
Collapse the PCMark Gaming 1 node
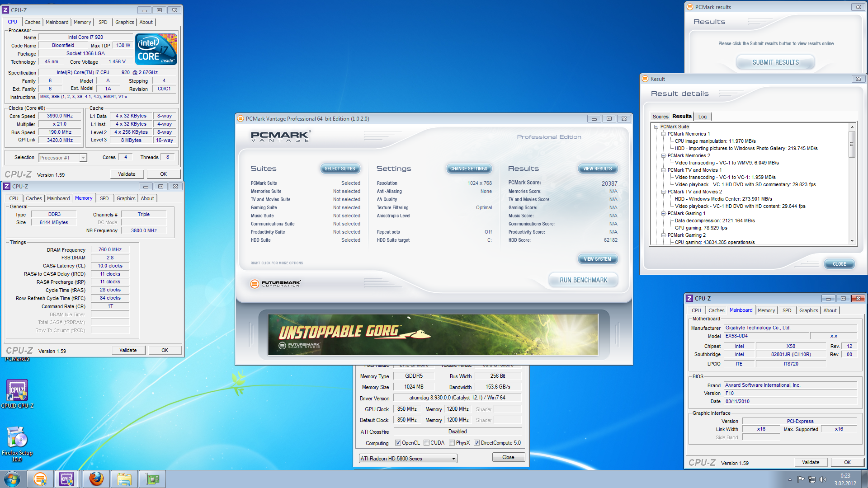663,213
